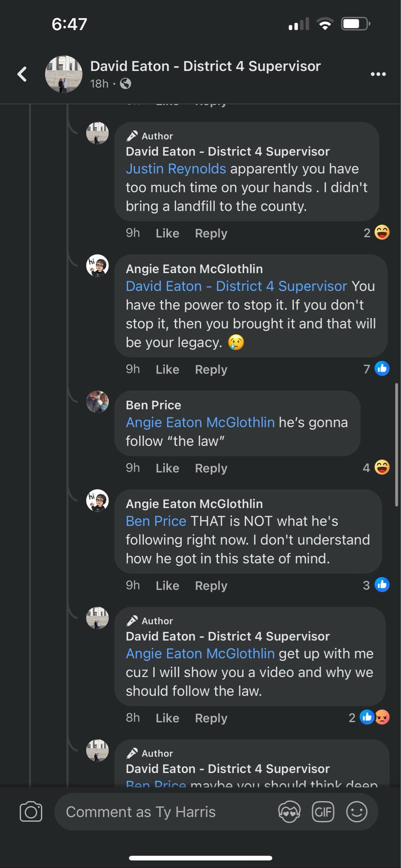
Task: Like David Eaton's landfill comment
Action: tap(167, 233)
